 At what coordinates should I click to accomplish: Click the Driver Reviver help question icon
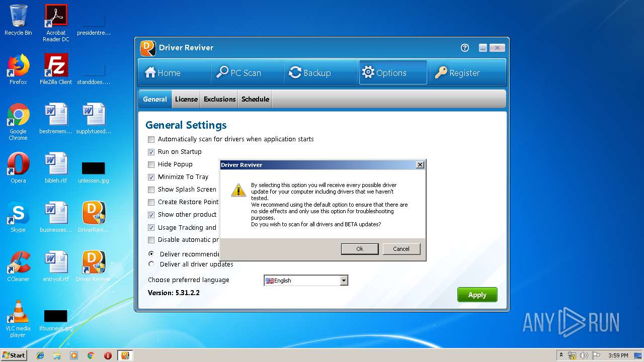click(x=465, y=48)
